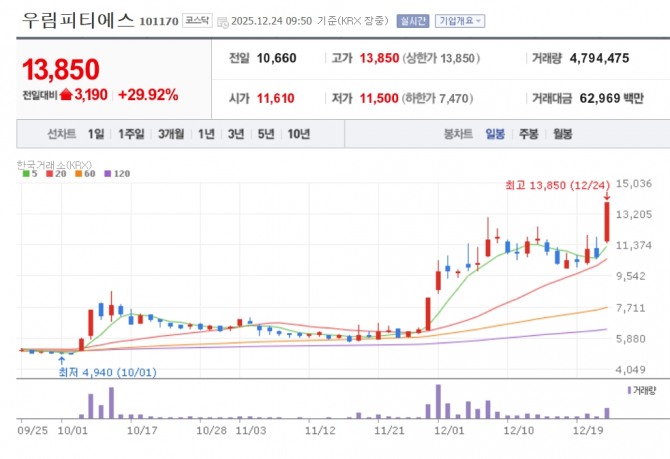
Task: Open the 기업개요 dropdown
Action: [460, 21]
